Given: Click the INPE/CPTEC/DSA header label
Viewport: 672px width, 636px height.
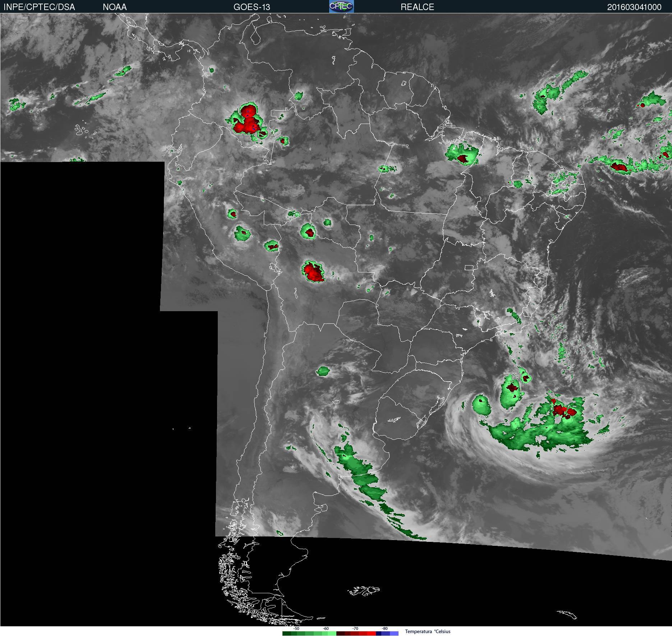Looking at the screenshot, I should coord(39,7).
